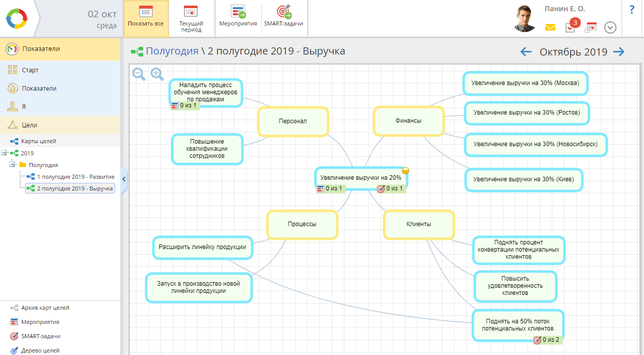Viewport: 644px width, 355px height.
Task: Collapse the 2019 tree node
Action: click(x=4, y=153)
